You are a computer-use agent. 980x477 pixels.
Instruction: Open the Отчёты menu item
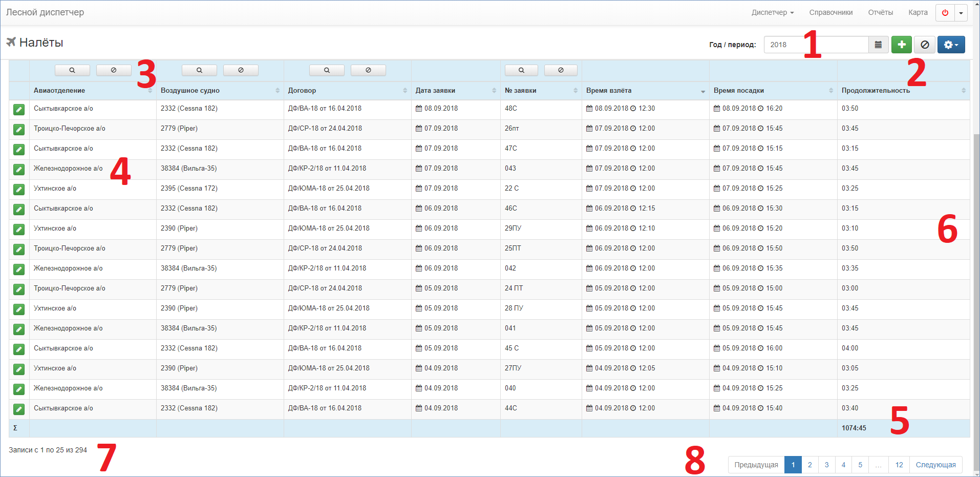point(881,12)
